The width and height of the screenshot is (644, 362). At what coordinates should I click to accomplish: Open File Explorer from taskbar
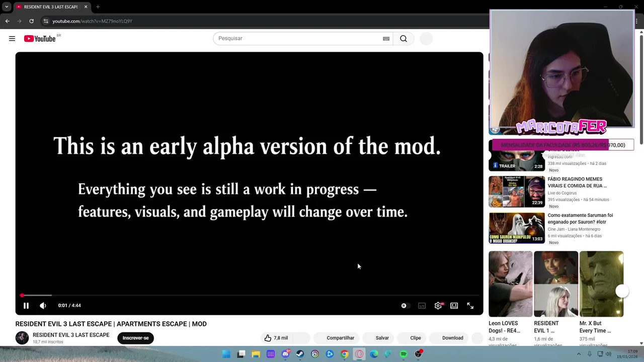point(256,354)
